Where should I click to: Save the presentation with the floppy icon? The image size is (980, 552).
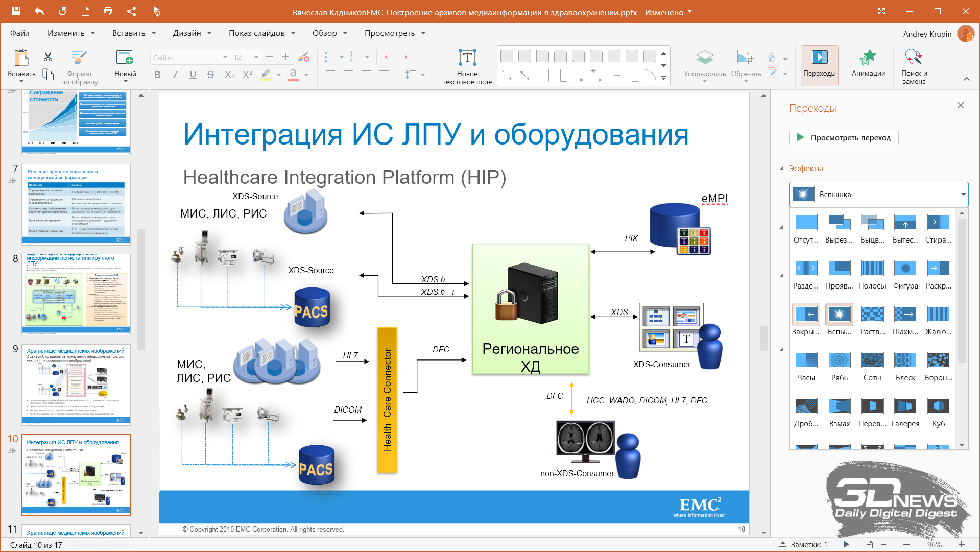[x=16, y=11]
